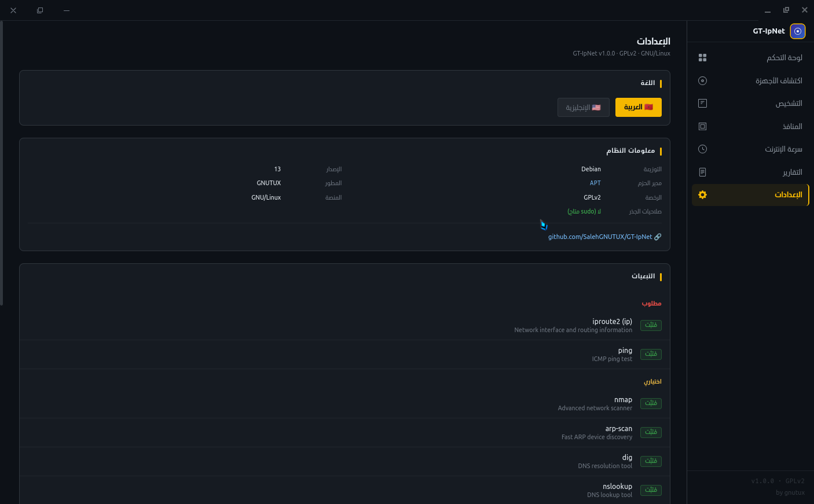Click the مثبت badge next to iproute2
This screenshot has height=504, width=814.
coord(651,325)
